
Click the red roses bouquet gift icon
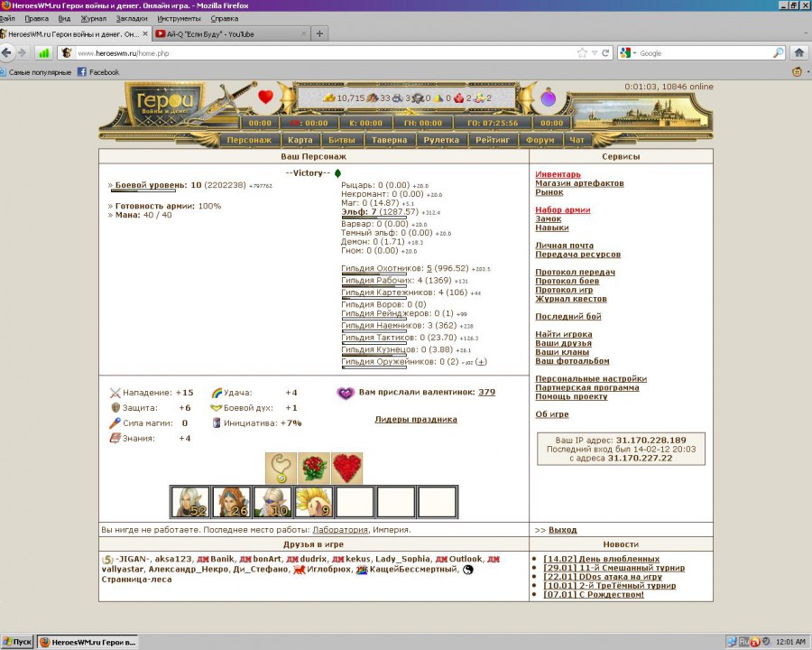(x=313, y=468)
